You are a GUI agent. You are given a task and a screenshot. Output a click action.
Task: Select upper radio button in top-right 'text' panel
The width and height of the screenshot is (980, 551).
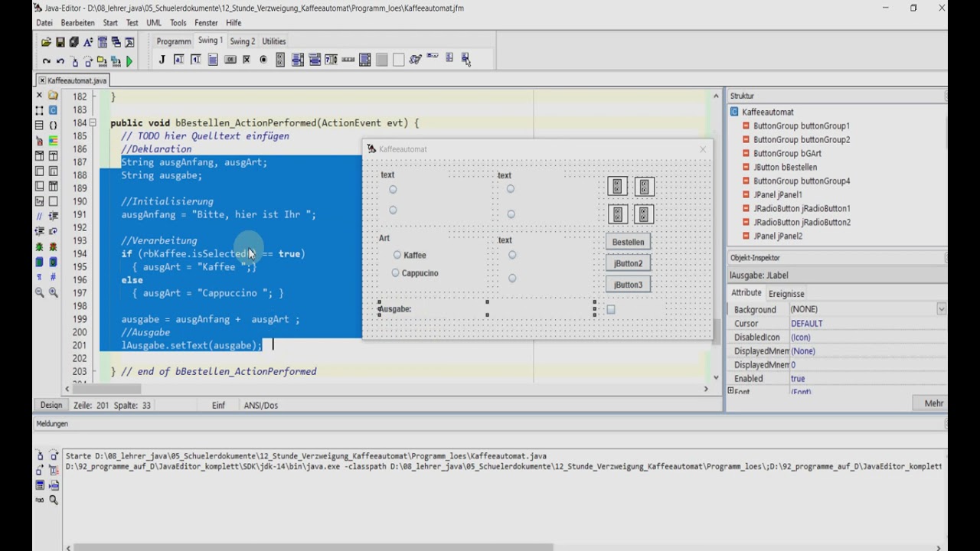click(510, 188)
